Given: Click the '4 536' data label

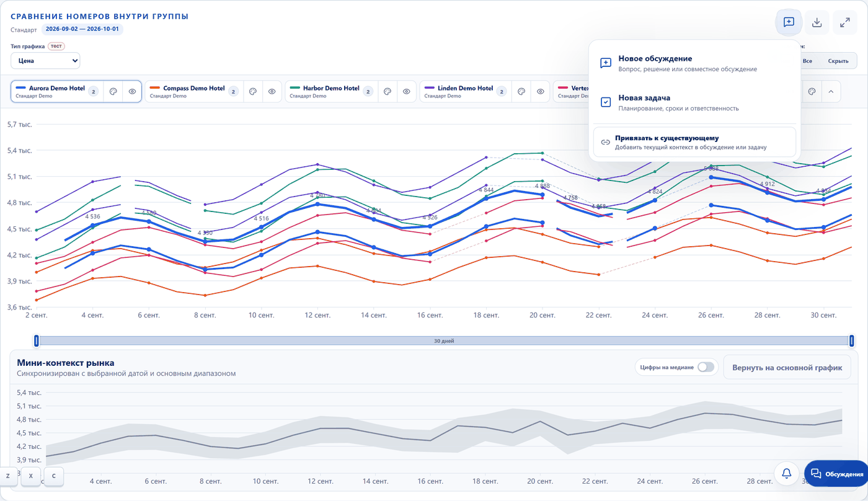Looking at the screenshot, I should (x=92, y=216).
